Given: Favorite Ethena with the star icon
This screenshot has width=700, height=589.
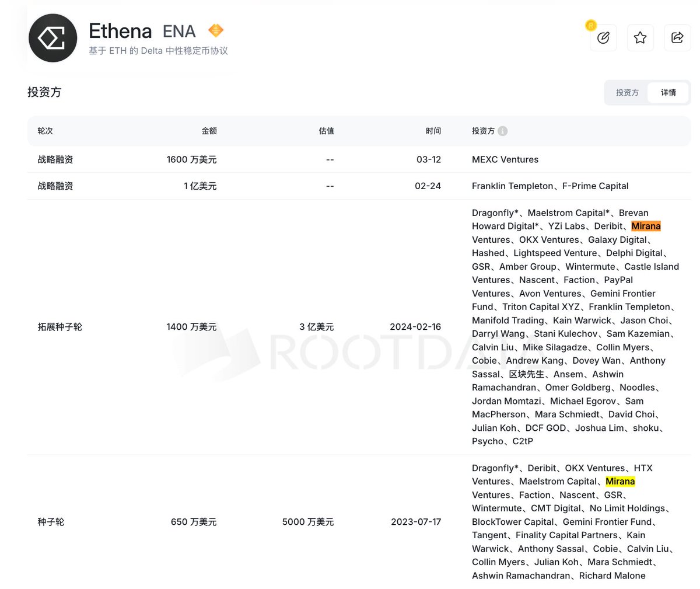Looking at the screenshot, I should 640,38.
